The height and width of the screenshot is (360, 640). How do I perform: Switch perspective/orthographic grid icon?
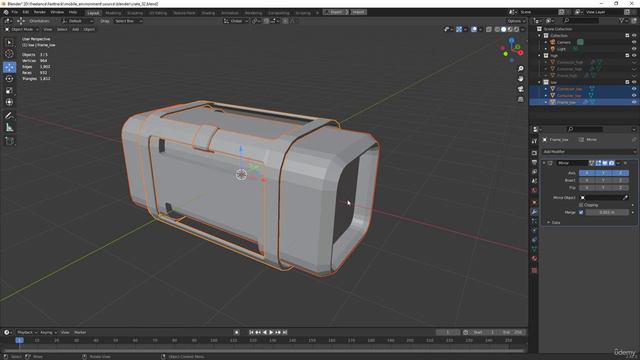pyautogui.click(x=520, y=99)
